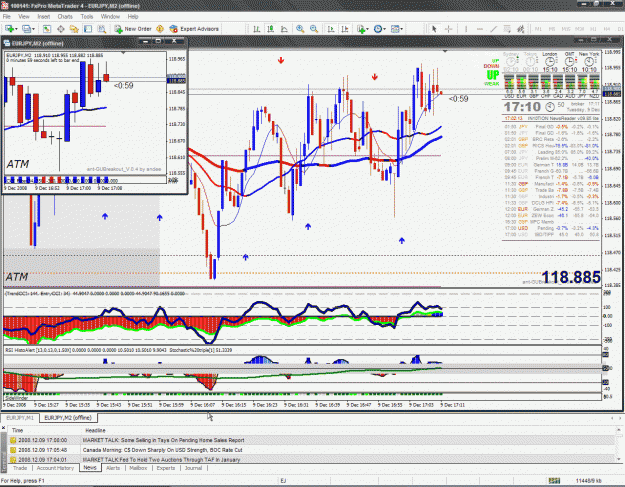Open the Account History terminal tab
Viewport: 625px width, 487px height.
click(55, 468)
